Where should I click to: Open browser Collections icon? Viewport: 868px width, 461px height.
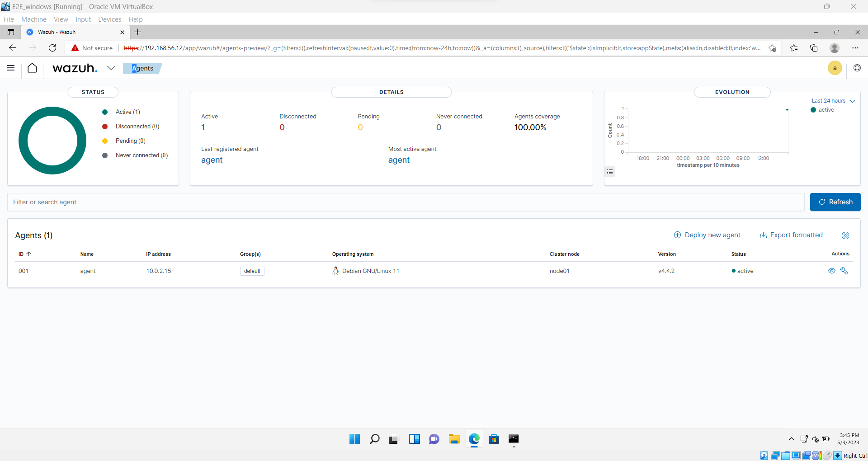click(814, 48)
